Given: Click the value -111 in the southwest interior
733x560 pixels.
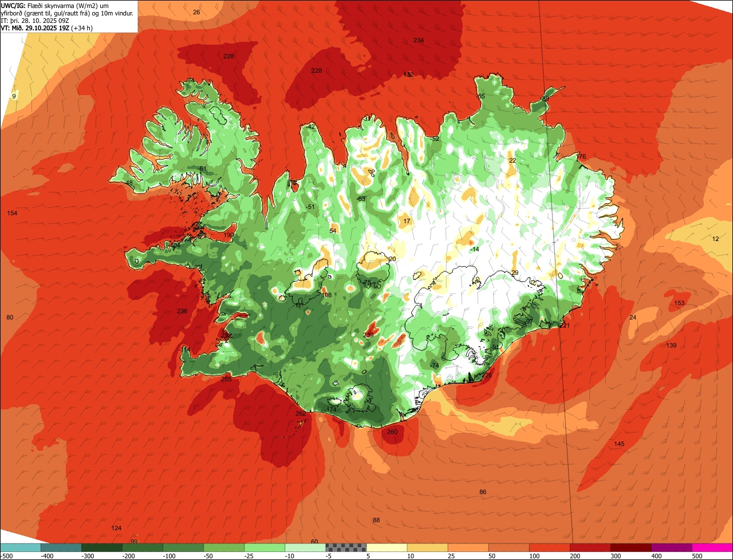Looking at the screenshot, I should (x=298, y=305).
